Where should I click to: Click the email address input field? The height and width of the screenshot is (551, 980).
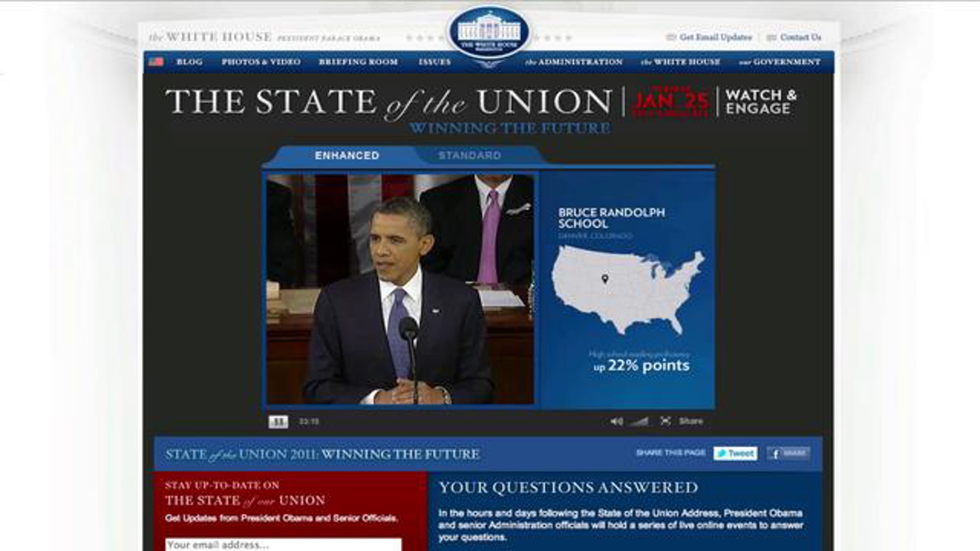click(283, 544)
